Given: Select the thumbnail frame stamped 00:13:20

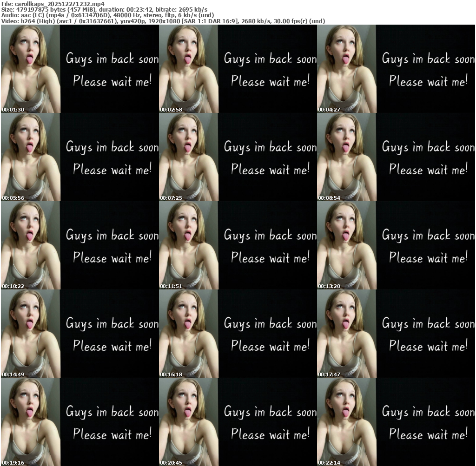Looking at the screenshot, I should (x=396, y=245).
